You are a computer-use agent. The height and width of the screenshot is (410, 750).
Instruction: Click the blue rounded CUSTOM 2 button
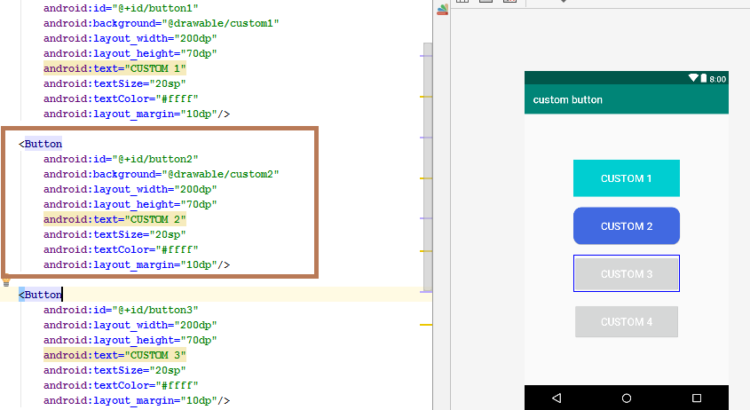click(626, 226)
